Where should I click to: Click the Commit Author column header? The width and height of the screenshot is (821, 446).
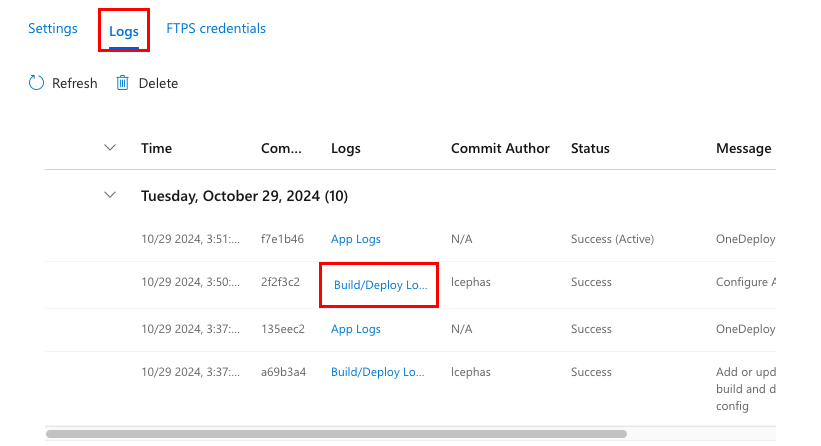[x=500, y=148]
